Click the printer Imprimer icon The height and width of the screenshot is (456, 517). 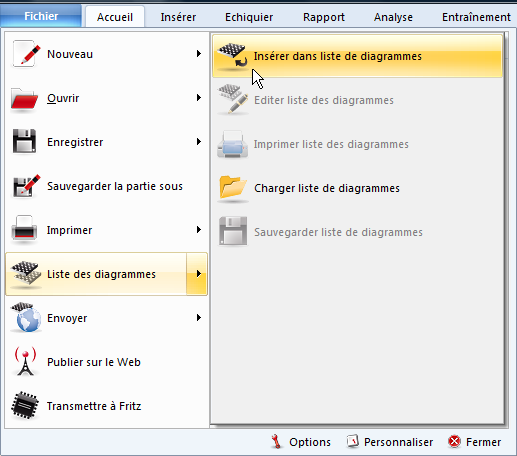pyautogui.click(x=24, y=229)
